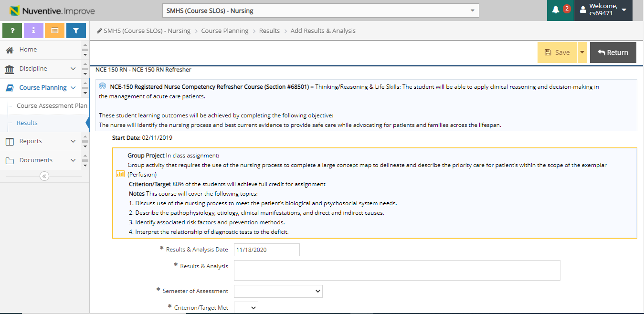The width and height of the screenshot is (644, 314).
Task: Click the Results & Analysis Date field
Action: (266, 250)
